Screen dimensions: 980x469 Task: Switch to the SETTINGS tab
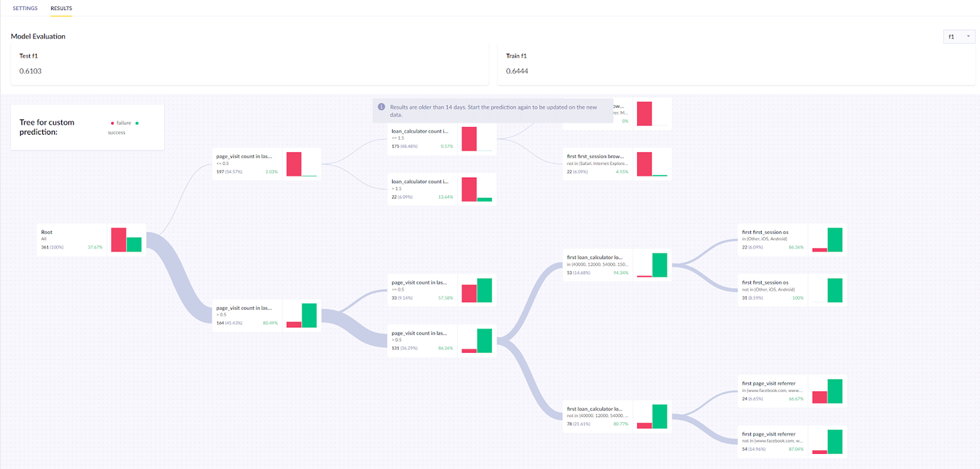[x=25, y=8]
